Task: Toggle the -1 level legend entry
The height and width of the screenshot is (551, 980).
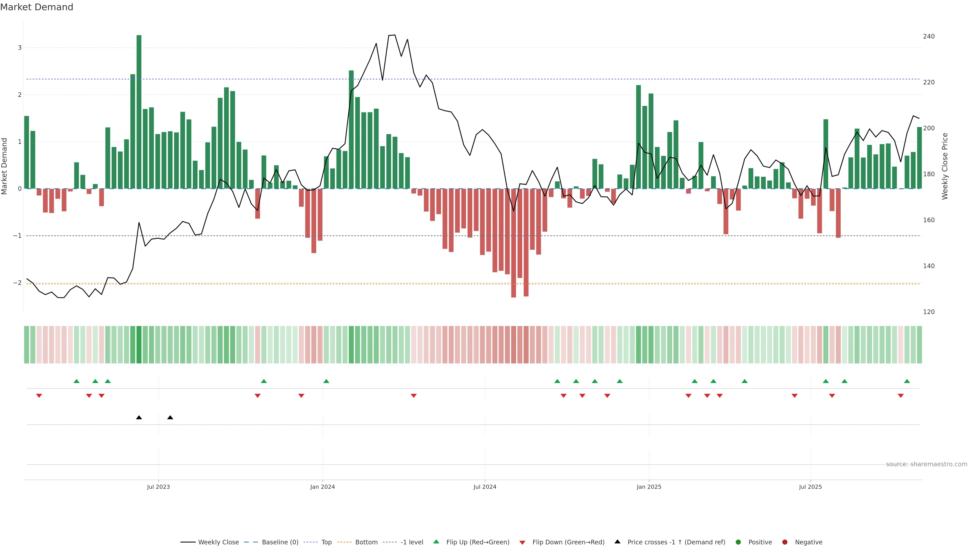Action: coord(412,542)
